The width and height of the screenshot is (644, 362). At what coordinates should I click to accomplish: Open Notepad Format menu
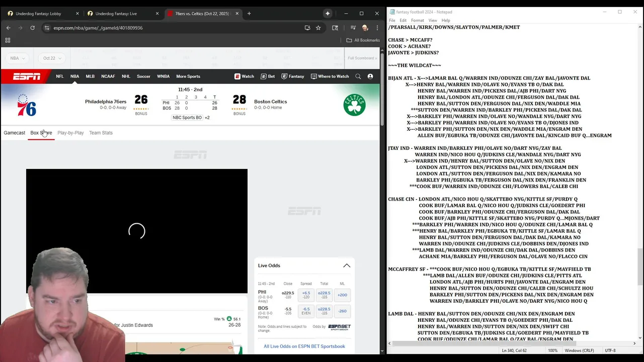(418, 21)
